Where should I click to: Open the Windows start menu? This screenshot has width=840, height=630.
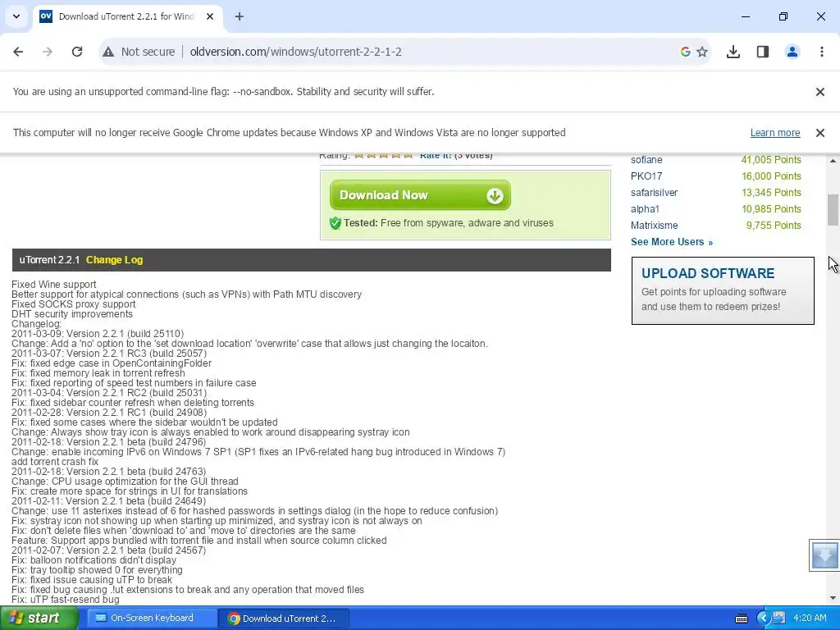tap(39, 619)
